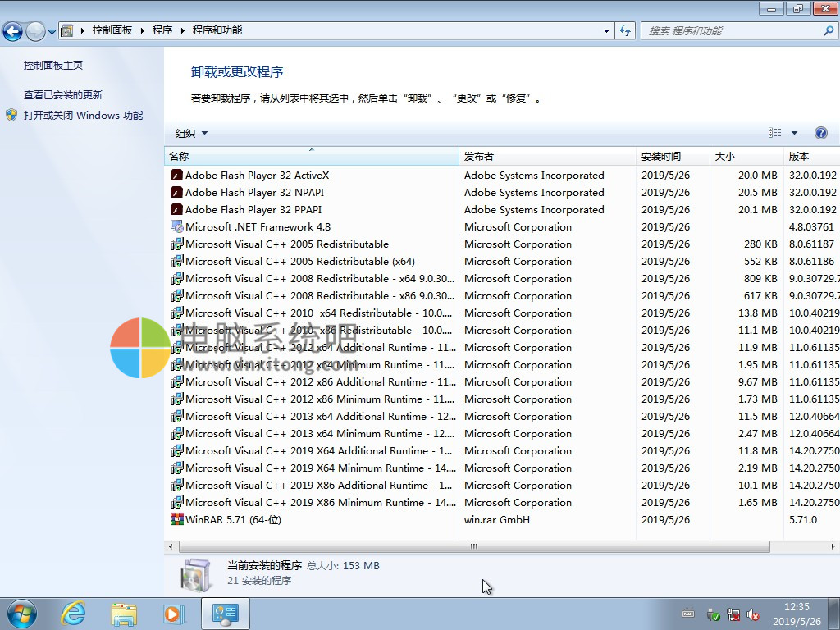Click icon of Visual C++ 2005 Redistributable (x64)
The height and width of the screenshot is (630, 840).
point(177,262)
